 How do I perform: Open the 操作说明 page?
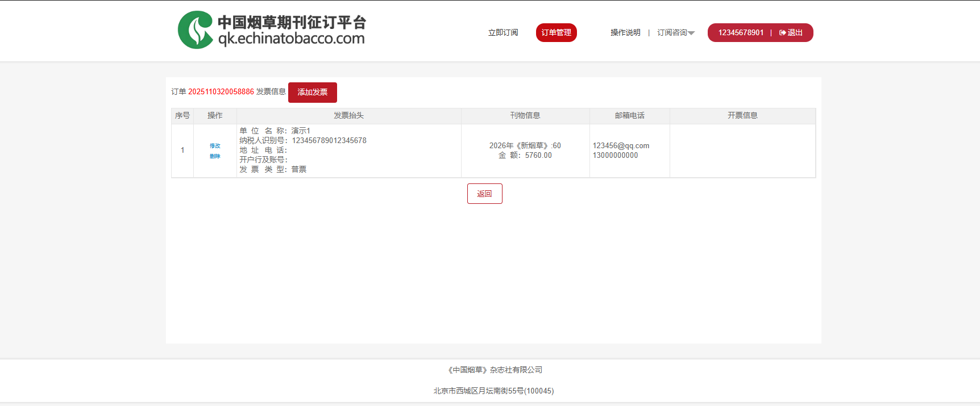click(x=625, y=33)
